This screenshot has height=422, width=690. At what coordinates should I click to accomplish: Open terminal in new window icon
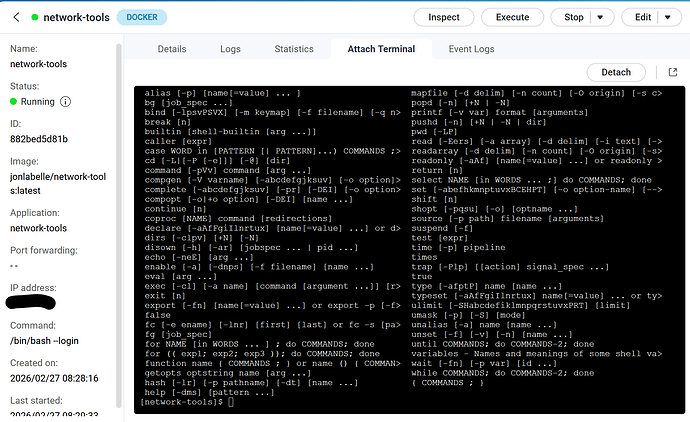[672, 72]
